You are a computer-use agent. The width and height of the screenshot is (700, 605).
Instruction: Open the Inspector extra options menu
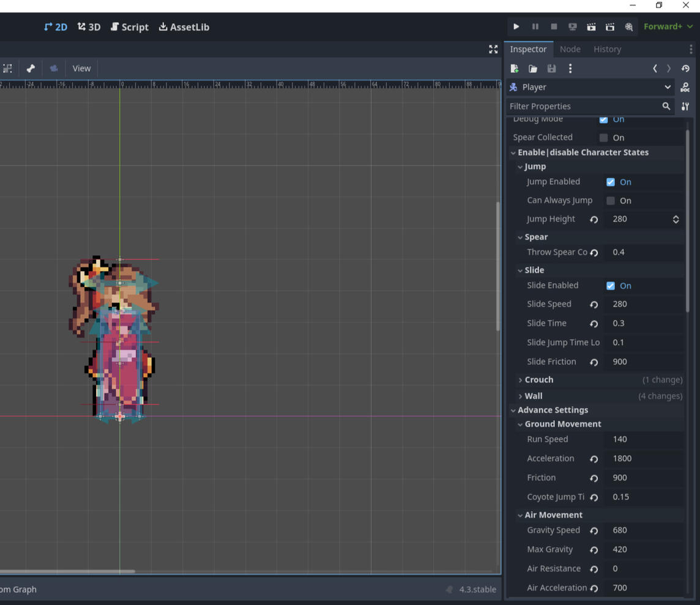tap(570, 69)
